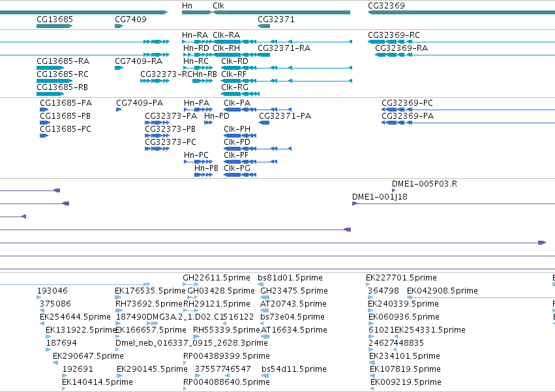Click protein label CG32371-PA
This screenshot has height=392, width=555.
tap(285, 116)
